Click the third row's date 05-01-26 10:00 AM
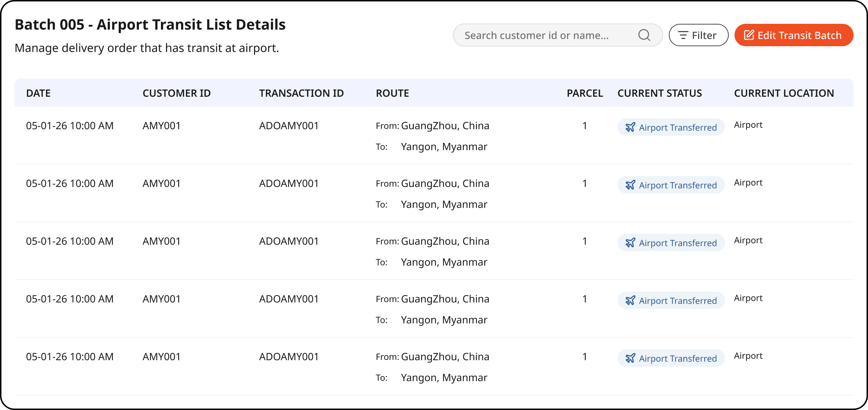The image size is (868, 410). (70, 241)
